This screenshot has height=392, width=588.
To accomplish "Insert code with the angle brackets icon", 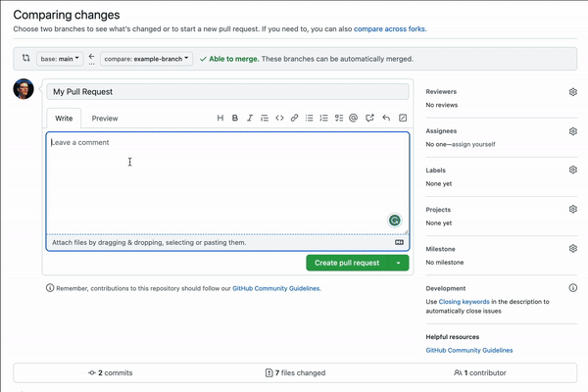I will pyautogui.click(x=279, y=119).
